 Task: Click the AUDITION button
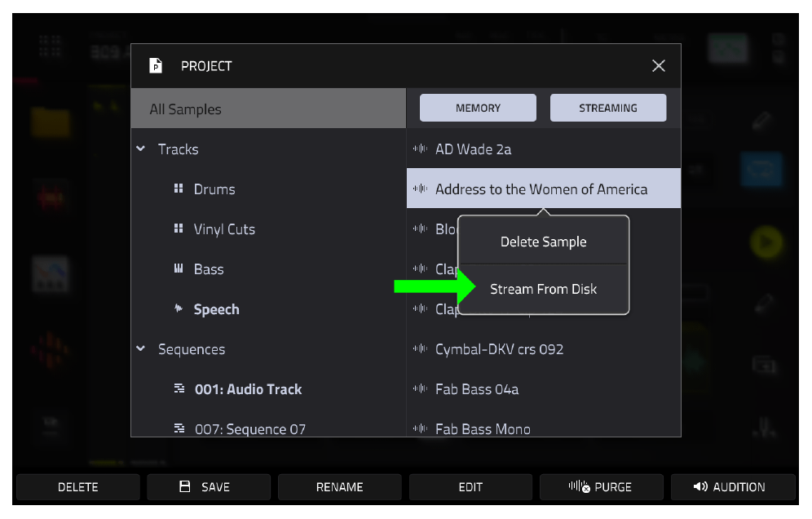(x=733, y=487)
